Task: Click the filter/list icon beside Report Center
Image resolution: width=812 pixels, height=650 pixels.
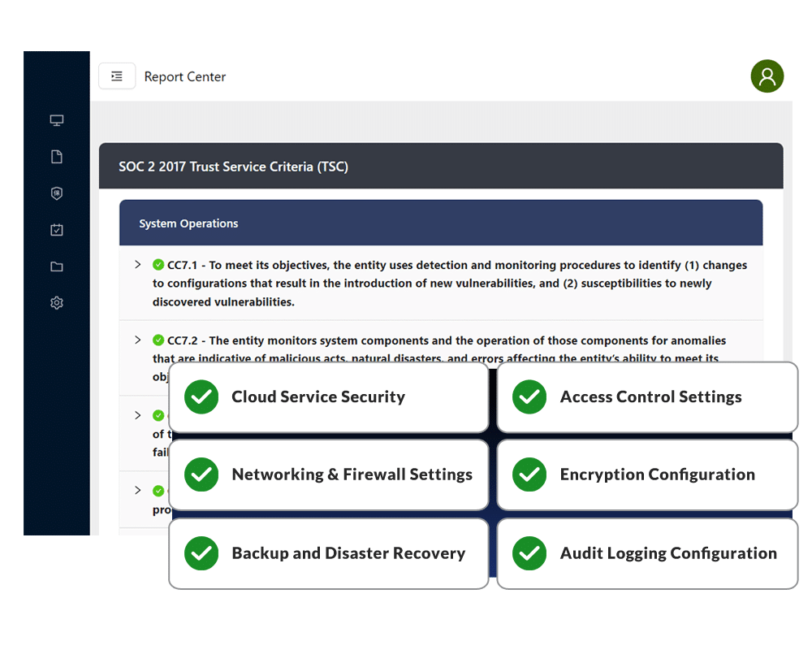Action: click(x=117, y=76)
